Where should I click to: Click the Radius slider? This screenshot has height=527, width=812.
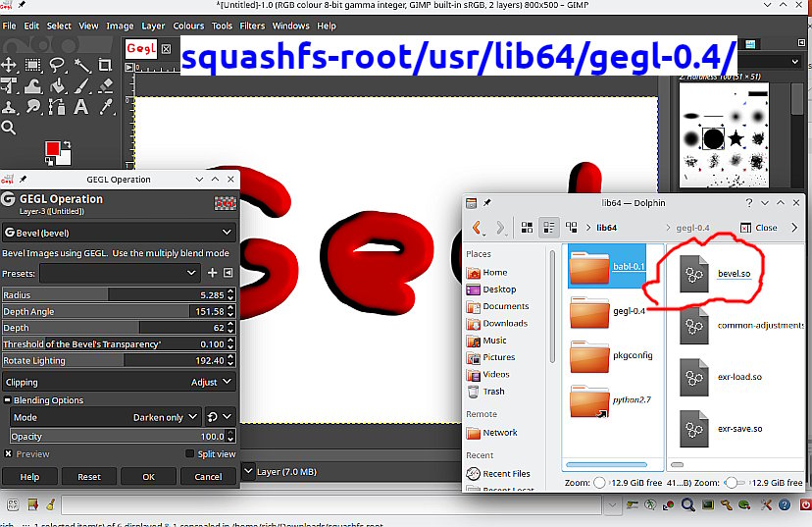click(x=119, y=294)
